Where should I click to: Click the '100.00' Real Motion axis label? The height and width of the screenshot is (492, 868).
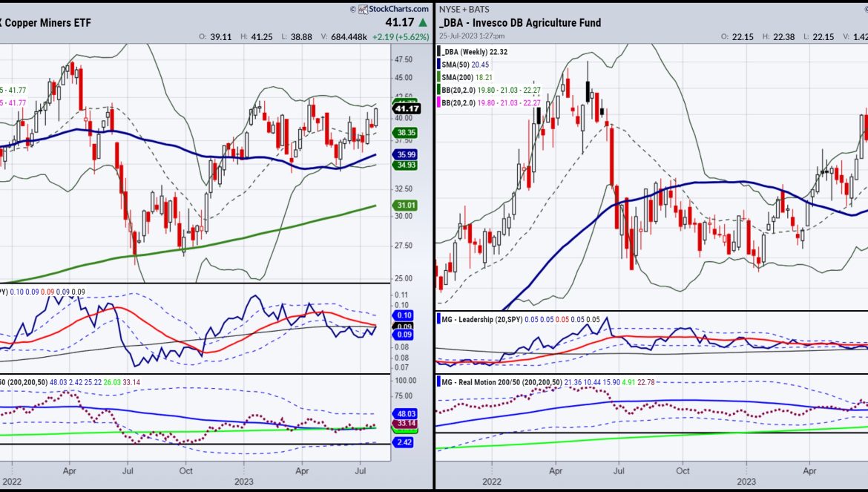[404, 381]
